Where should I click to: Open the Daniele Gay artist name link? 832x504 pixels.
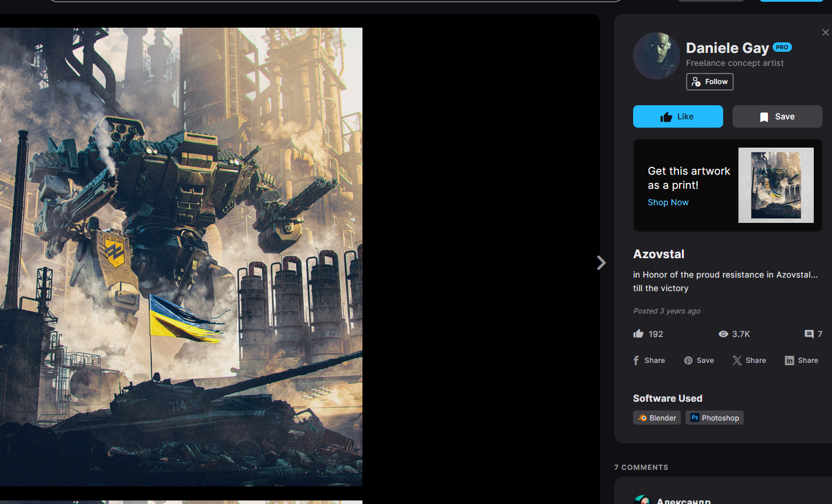click(x=727, y=48)
